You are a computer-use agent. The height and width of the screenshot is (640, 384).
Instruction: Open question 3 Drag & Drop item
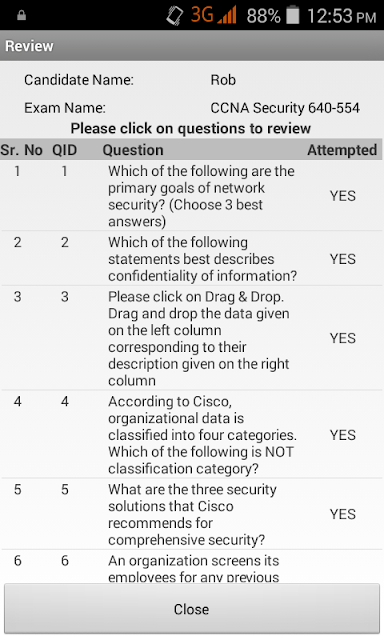click(192, 338)
